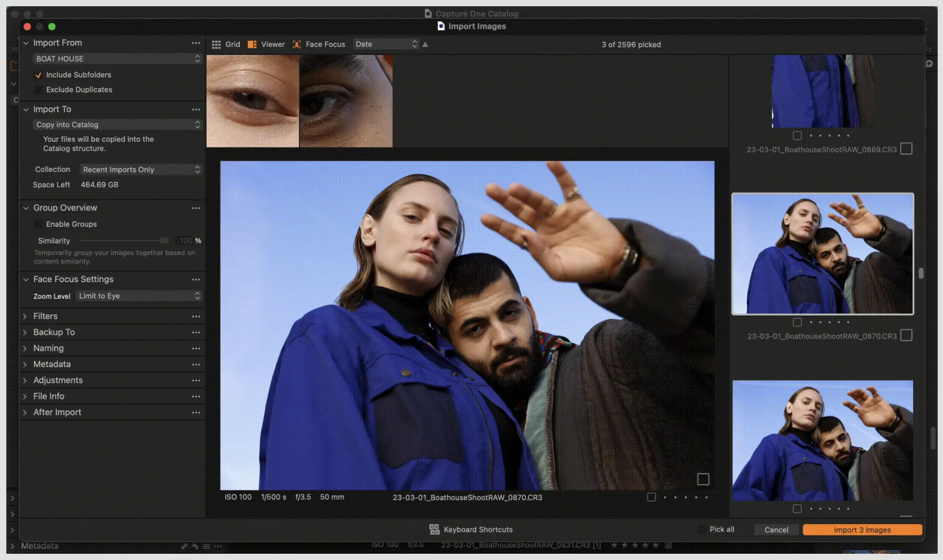Click the Keyboard Shortcuts icon
The height and width of the screenshot is (560, 943).
pos(434,530)
